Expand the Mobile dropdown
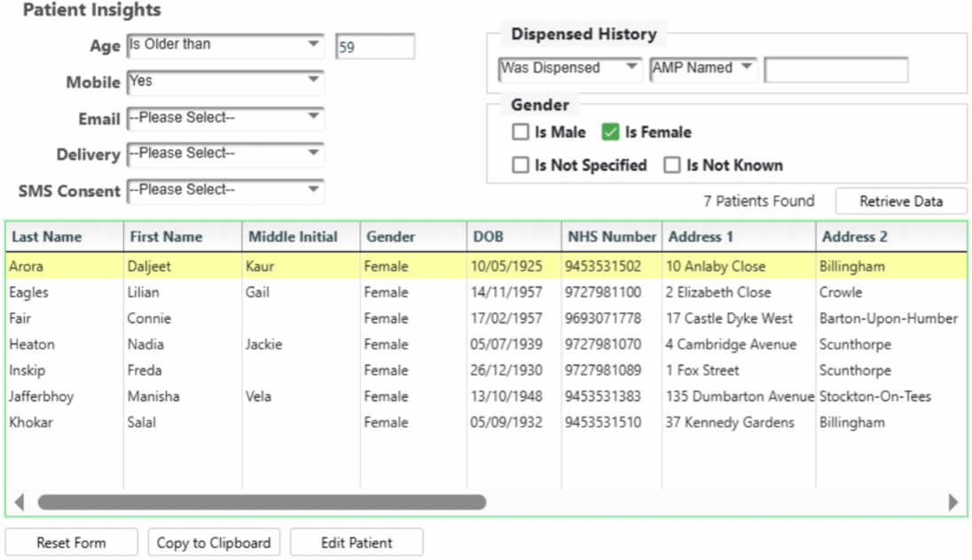 coord(225,82)
